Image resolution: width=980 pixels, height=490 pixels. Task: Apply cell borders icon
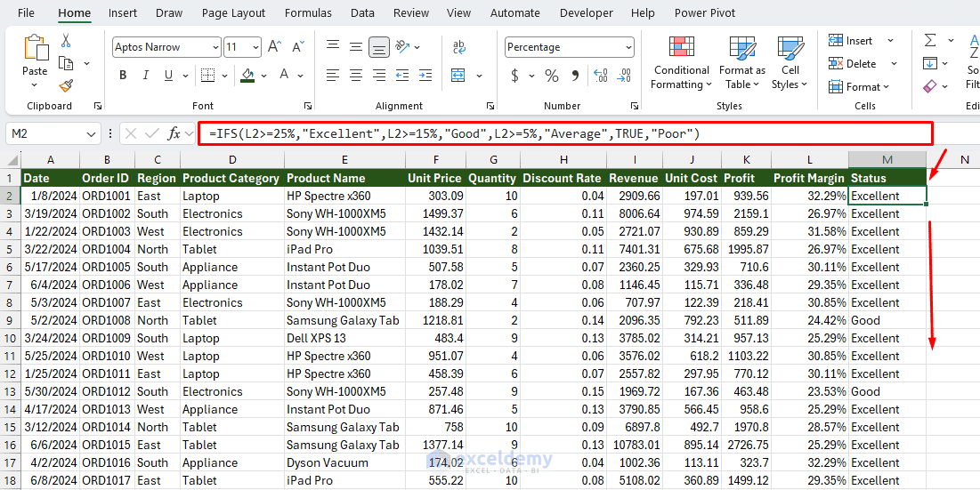coord(208,76)
